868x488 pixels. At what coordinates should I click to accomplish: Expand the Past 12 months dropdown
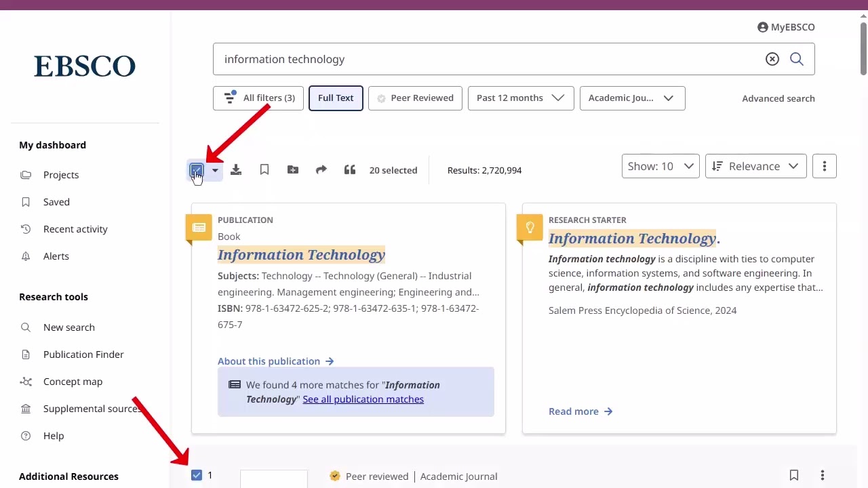click(521, 98)
